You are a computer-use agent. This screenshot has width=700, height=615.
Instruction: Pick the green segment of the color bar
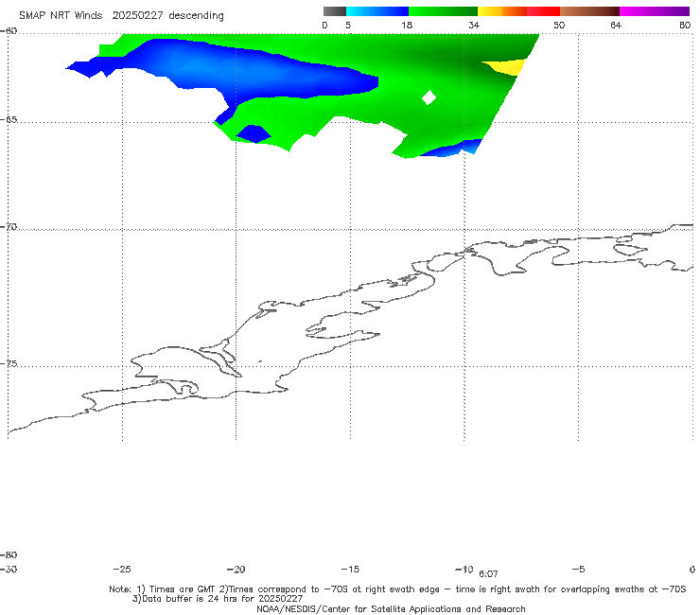443,11
